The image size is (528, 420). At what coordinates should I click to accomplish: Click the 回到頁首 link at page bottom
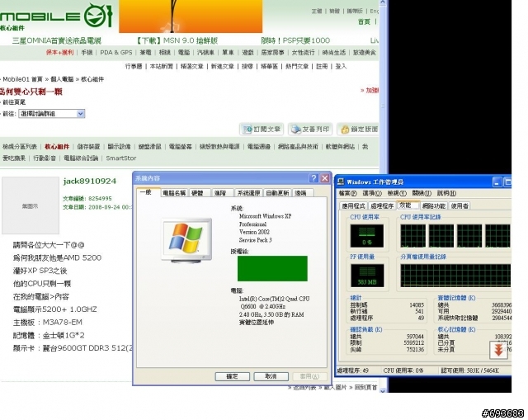tap(365, 388)
